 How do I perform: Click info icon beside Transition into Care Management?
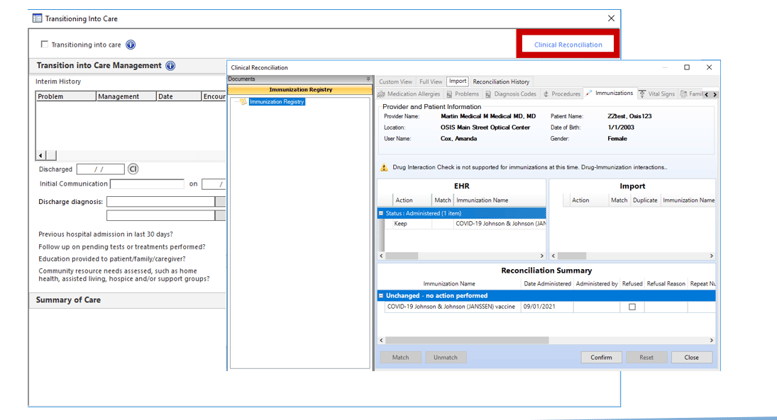[170, 65]
